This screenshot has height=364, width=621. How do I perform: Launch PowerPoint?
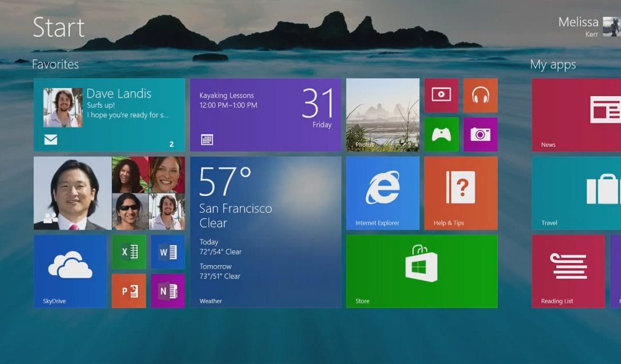coord(128,291)
